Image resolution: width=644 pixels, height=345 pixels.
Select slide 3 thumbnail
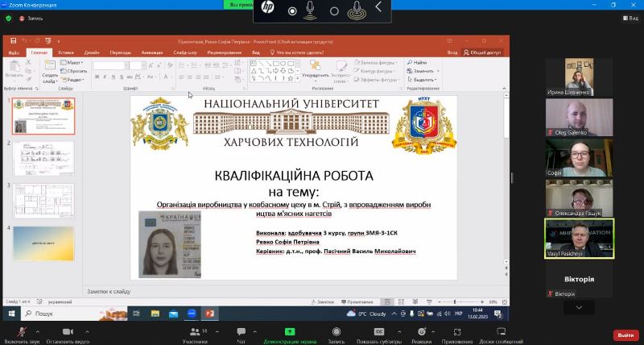43,201
